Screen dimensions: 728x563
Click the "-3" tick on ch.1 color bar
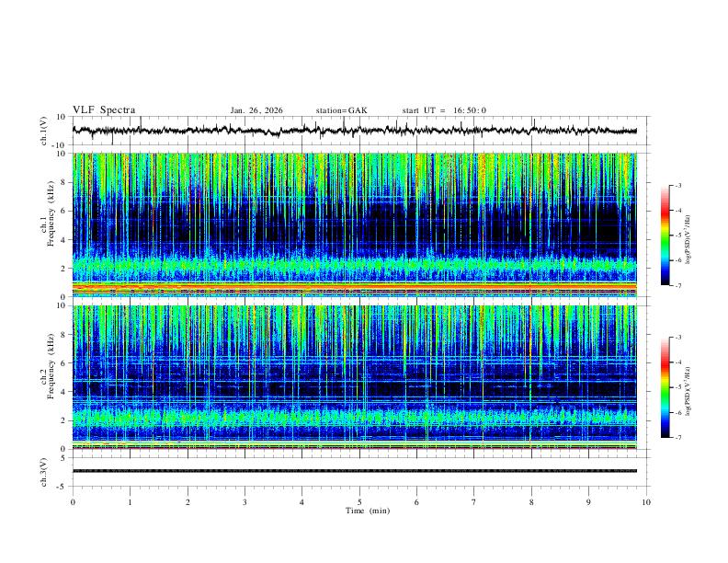pos(677,185)
